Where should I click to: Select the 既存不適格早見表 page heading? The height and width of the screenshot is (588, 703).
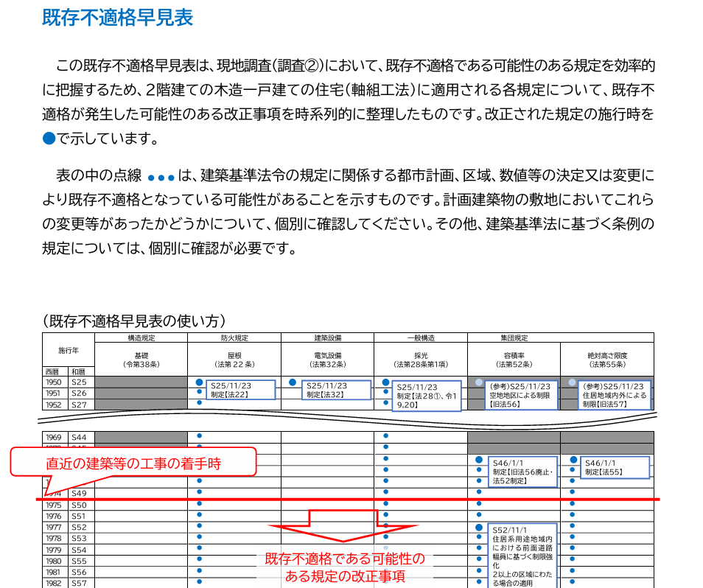[118, 18]
